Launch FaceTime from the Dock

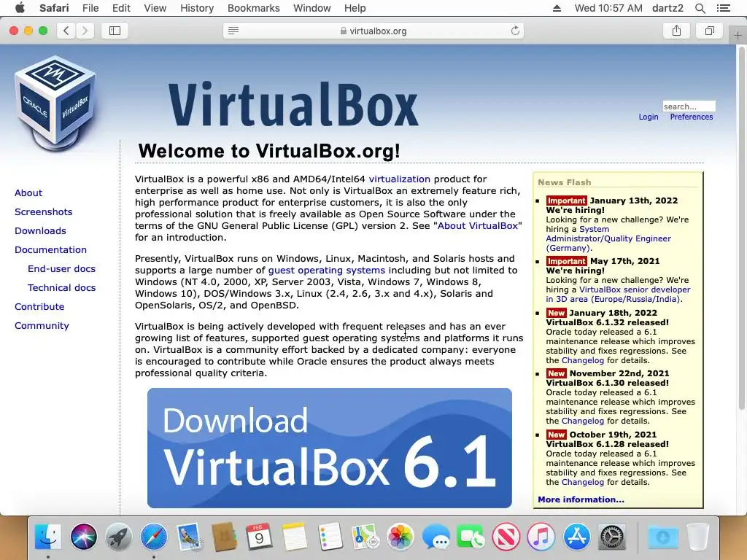coord(471,537)
